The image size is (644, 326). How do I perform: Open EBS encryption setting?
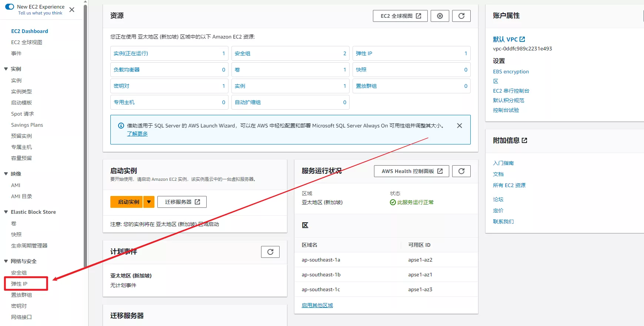511,71
